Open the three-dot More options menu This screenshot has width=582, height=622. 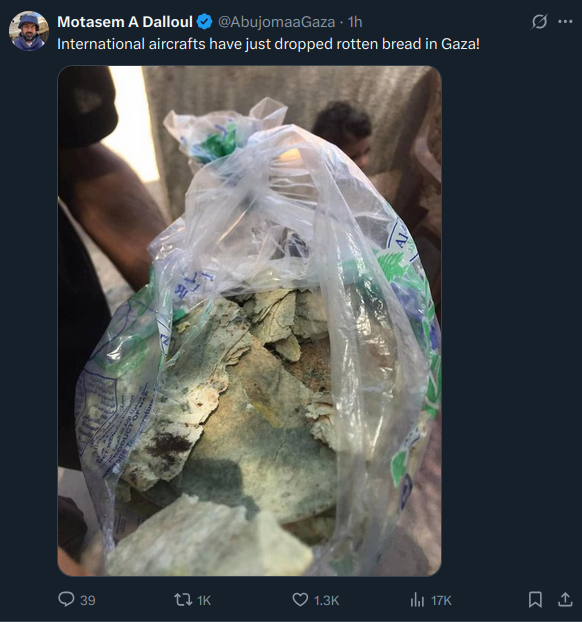tap(565, 21)
